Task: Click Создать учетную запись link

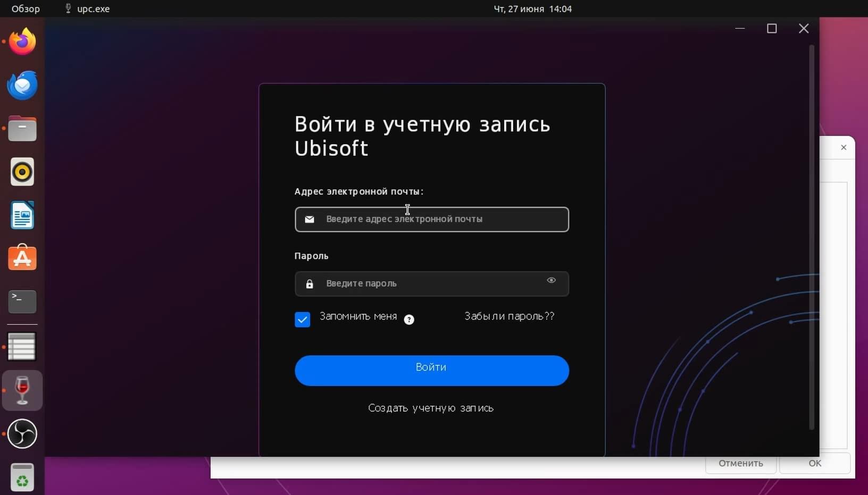Action: [x=431, y=408]
